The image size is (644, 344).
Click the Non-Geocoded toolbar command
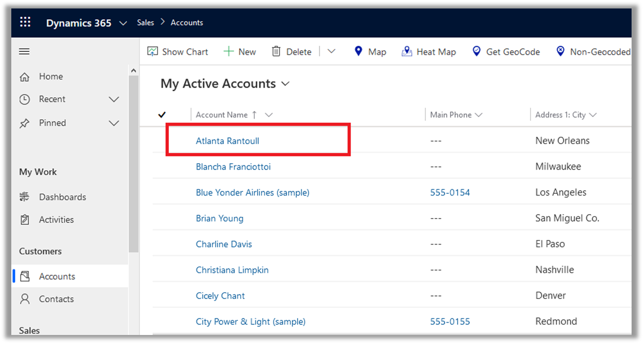[x=593, y=51]
